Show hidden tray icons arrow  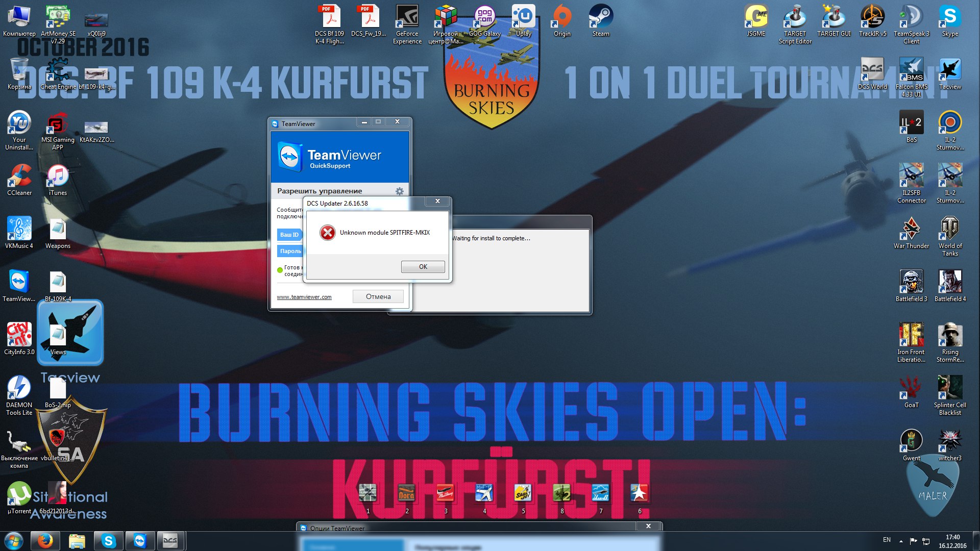tap(901, 541)
